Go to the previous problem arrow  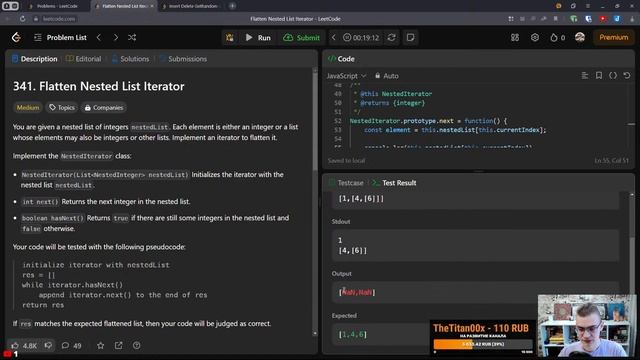99,38
